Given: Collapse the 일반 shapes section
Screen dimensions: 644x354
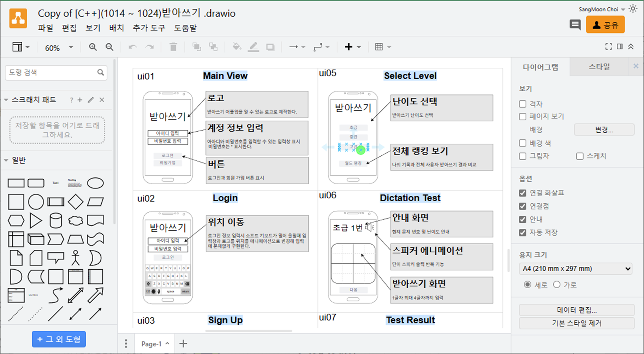Looking at the screenshot, I should coord(6,160).
